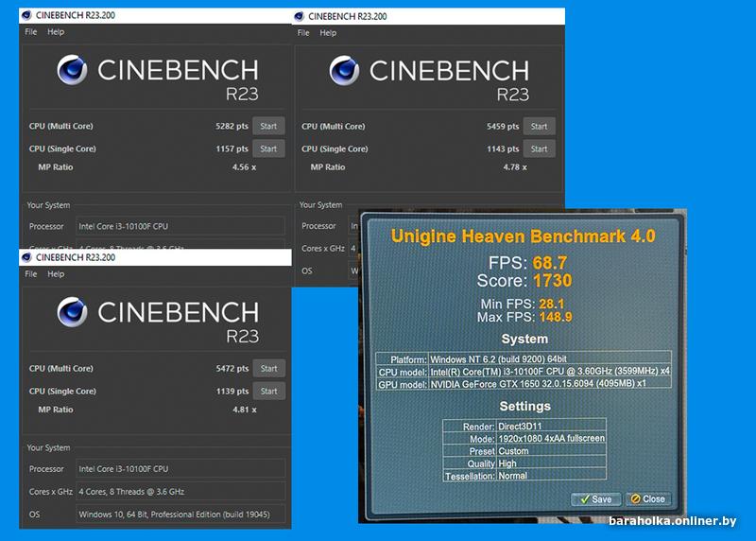Click the Cinebench sphere logo in the bottom-left window

click(x=74, y=314)
